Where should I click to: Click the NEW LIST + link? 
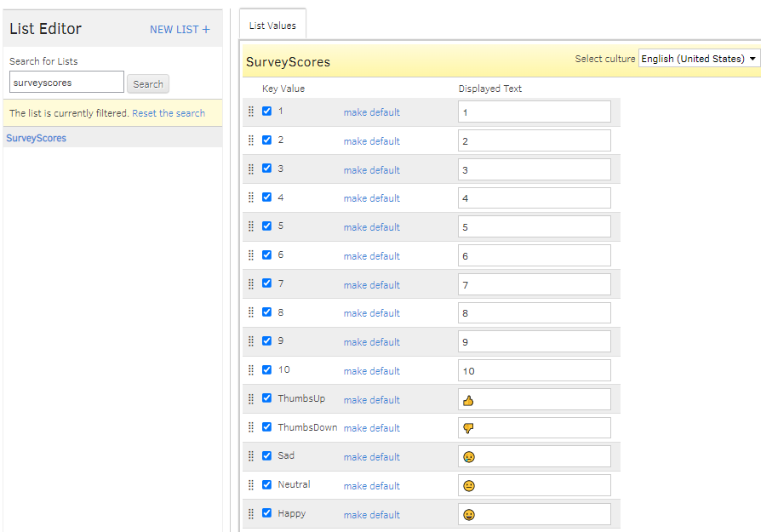(180, 30)
